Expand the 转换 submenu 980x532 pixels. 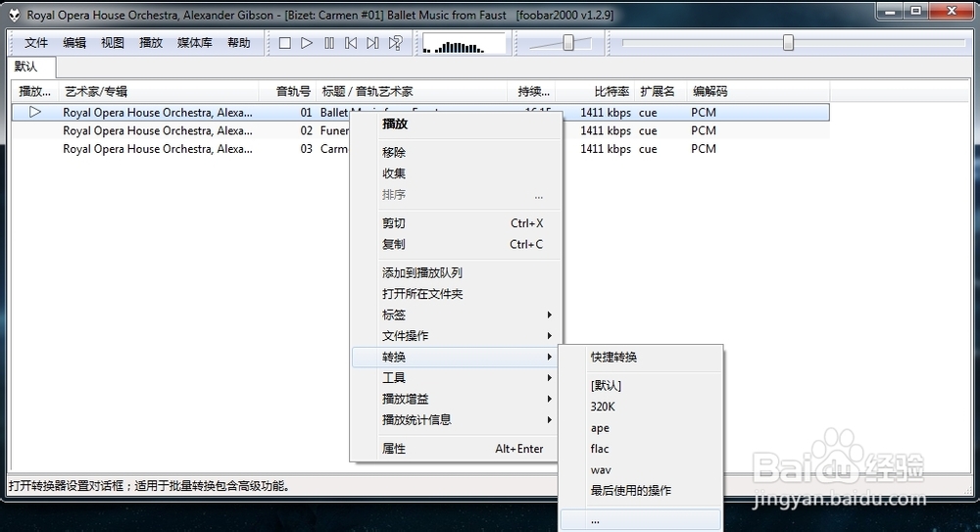[455, 357]
